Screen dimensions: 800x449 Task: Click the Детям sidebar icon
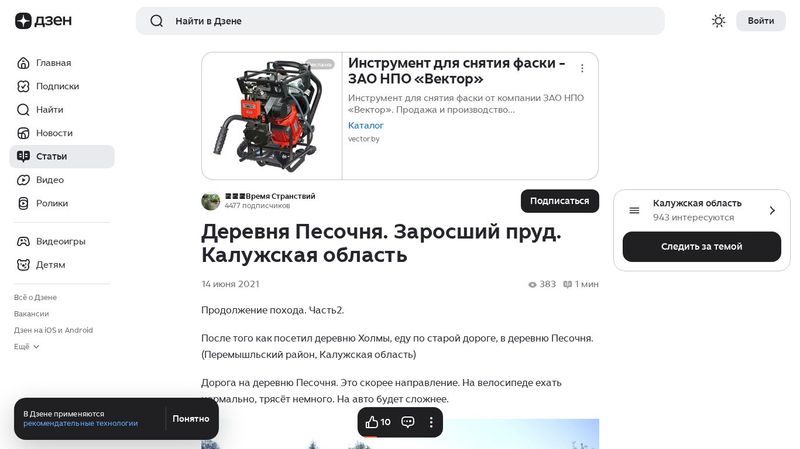pyautogui.click(x=24, y=265)
